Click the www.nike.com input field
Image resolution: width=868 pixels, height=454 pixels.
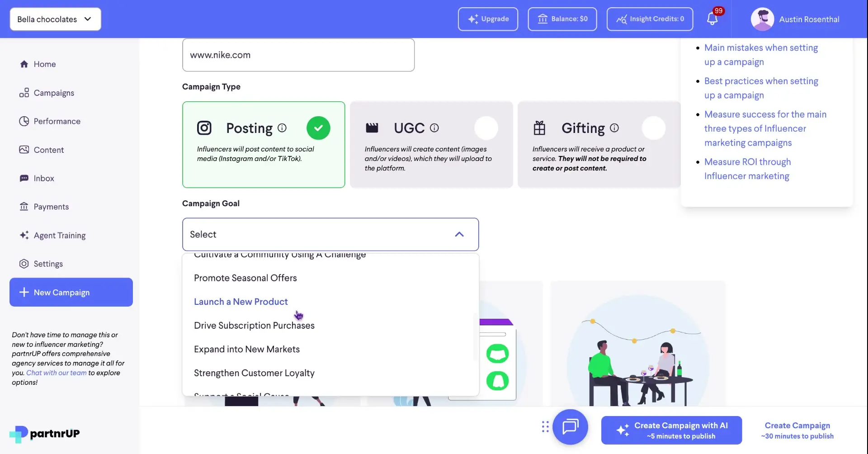pos(298,55)
